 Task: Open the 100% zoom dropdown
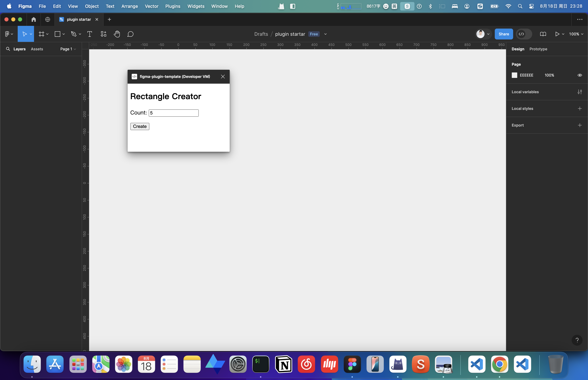pyautogui.click(x=576, y=34)
